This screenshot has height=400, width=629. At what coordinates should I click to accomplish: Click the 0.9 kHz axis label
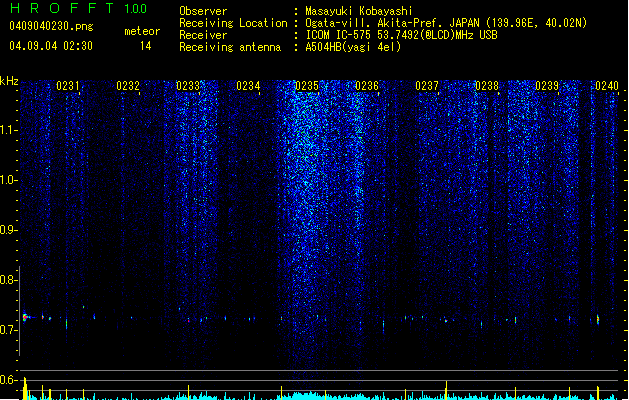point(8,230)
